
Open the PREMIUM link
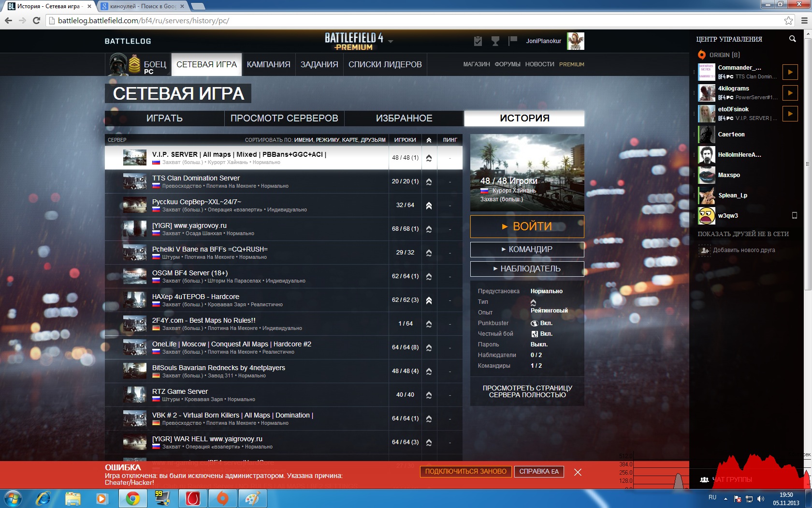[x=572, y=64]
